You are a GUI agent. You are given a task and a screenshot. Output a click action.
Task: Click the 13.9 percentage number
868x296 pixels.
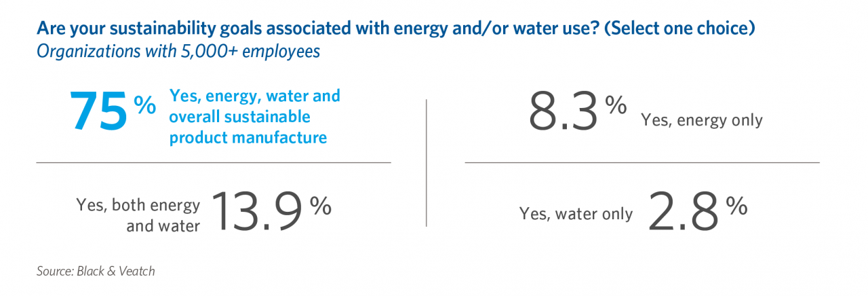click(x=257, y=212)
